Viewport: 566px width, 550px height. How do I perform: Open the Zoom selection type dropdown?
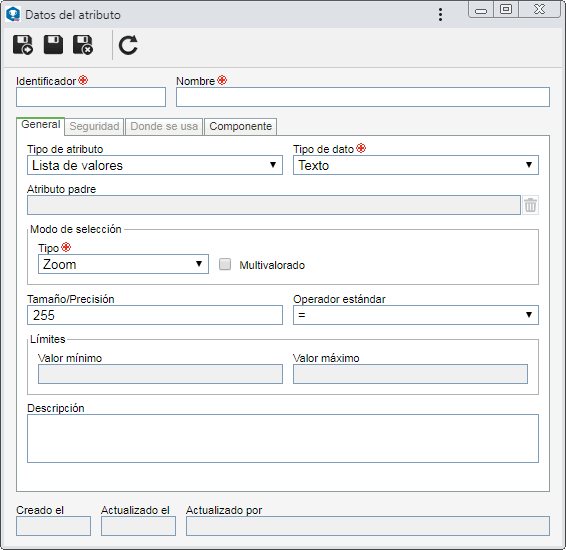(x=123, y=264)
